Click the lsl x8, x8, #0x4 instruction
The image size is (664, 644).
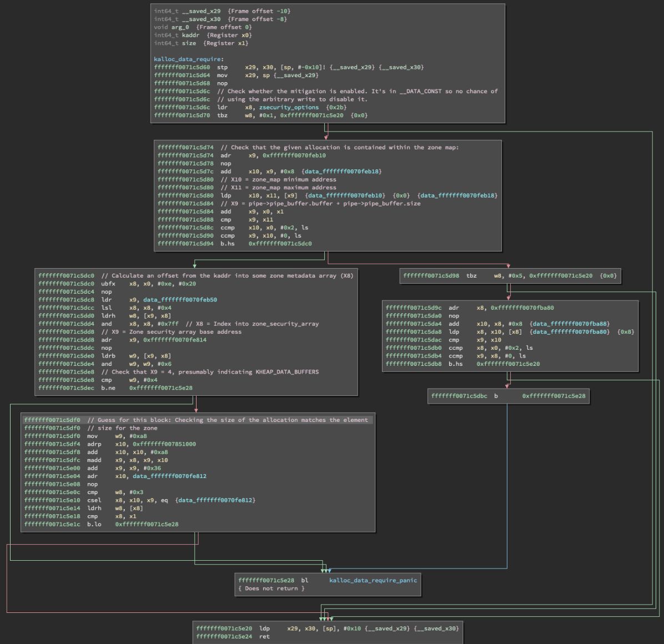point(104,308)
